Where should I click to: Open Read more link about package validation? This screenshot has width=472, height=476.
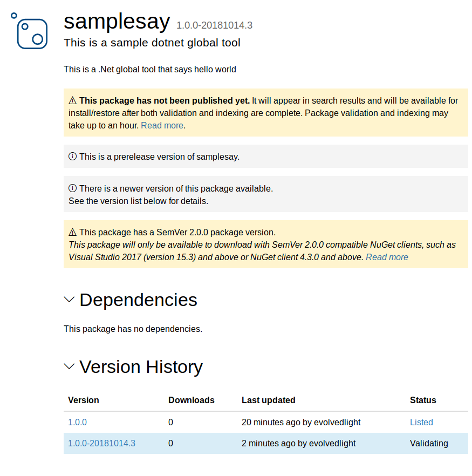[162, 125]
